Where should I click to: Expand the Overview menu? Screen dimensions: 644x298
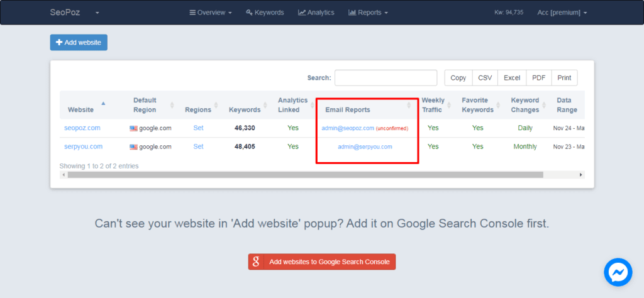pos(211,13)
